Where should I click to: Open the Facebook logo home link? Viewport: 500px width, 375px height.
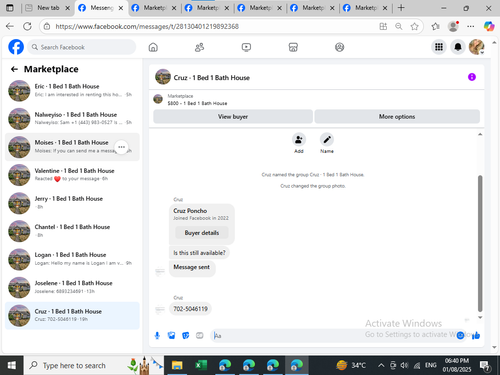tap(16, 47)
